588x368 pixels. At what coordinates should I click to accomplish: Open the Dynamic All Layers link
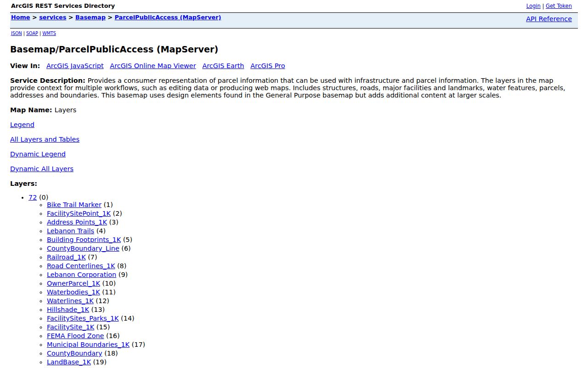click(42, 169)
